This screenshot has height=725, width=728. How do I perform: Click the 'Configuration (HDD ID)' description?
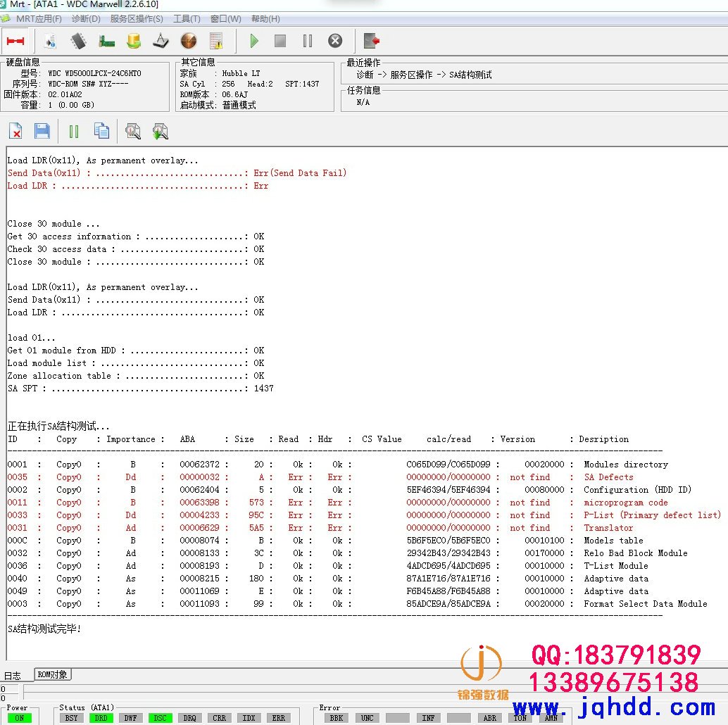tap(637, 490)
